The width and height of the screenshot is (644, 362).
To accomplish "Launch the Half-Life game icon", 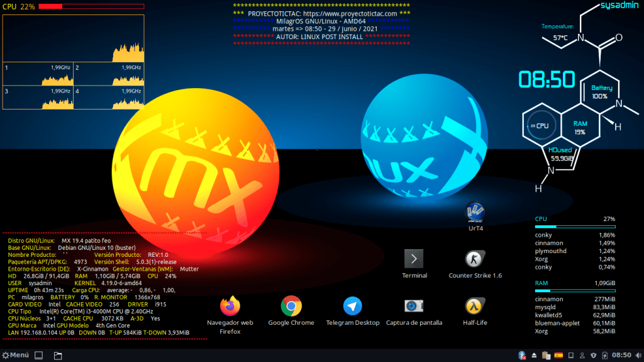I will pyautogui.click(x=474, y=307).
